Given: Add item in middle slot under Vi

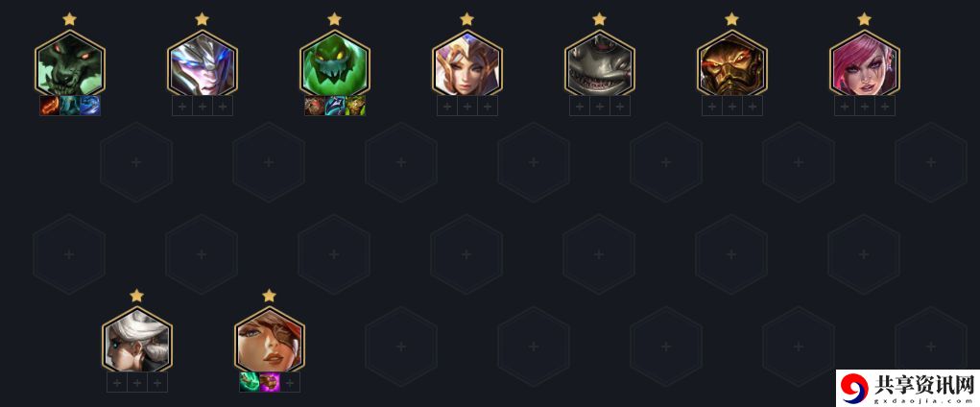Looking at the screenshot, I should coord(865,106).
